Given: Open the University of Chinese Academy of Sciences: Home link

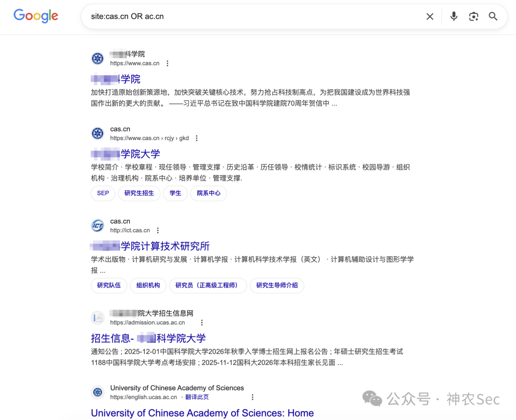Looking at the screenshot, I should click(x=202, y=413).
